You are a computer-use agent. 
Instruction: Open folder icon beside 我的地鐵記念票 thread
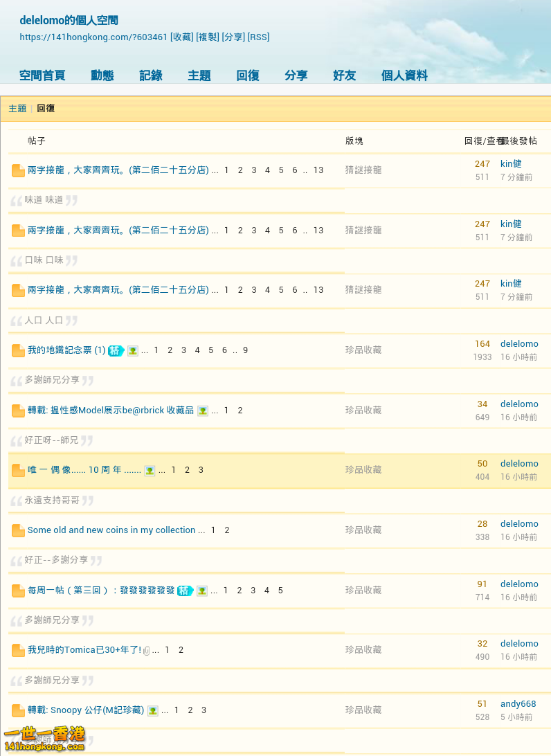(x=18, y=350)
